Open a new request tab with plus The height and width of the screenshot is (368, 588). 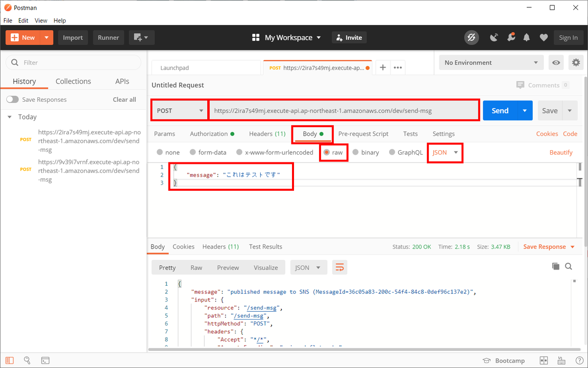[x=383, y=68]
